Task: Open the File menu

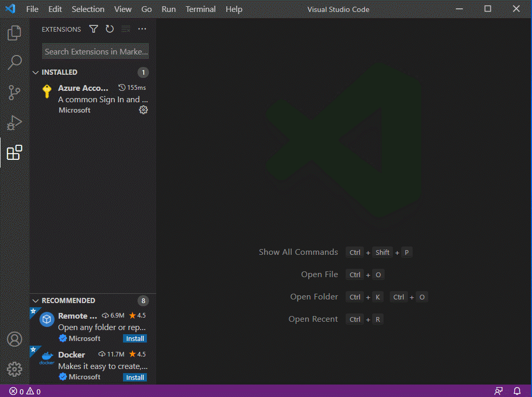Action: [x=32, y=9]
